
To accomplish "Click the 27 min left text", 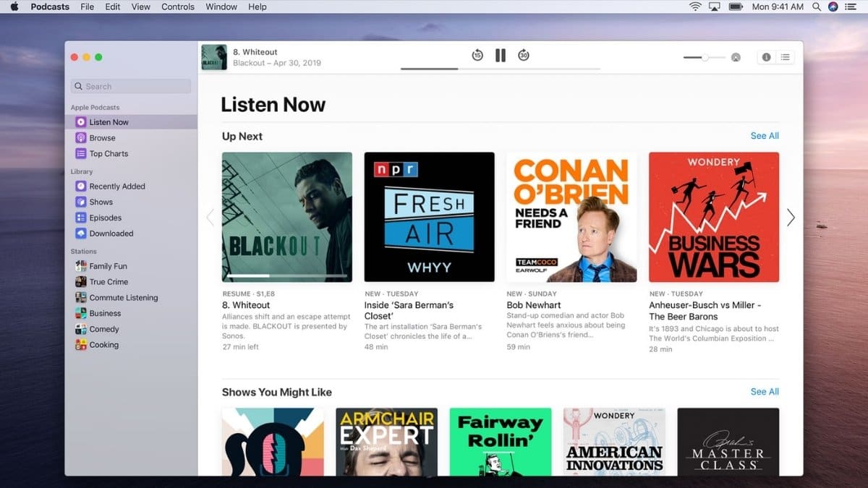I will pyautogui.click(x=241, y=347).
